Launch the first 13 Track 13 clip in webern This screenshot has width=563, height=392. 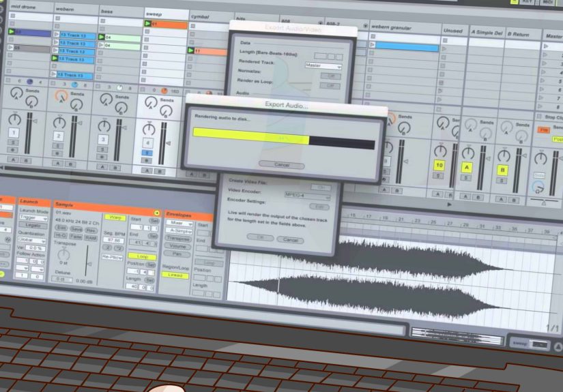(x=57, y=35)
